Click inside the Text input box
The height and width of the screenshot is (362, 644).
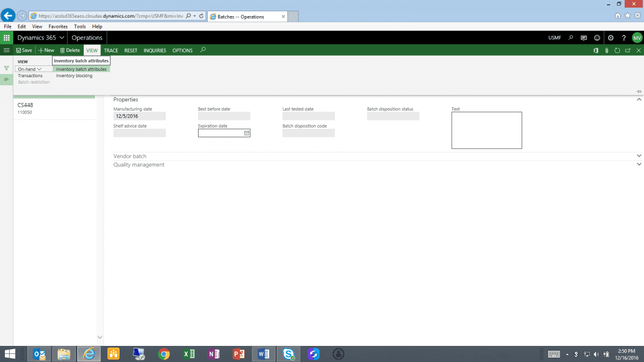pyautogui.click(x=486, y=130)
